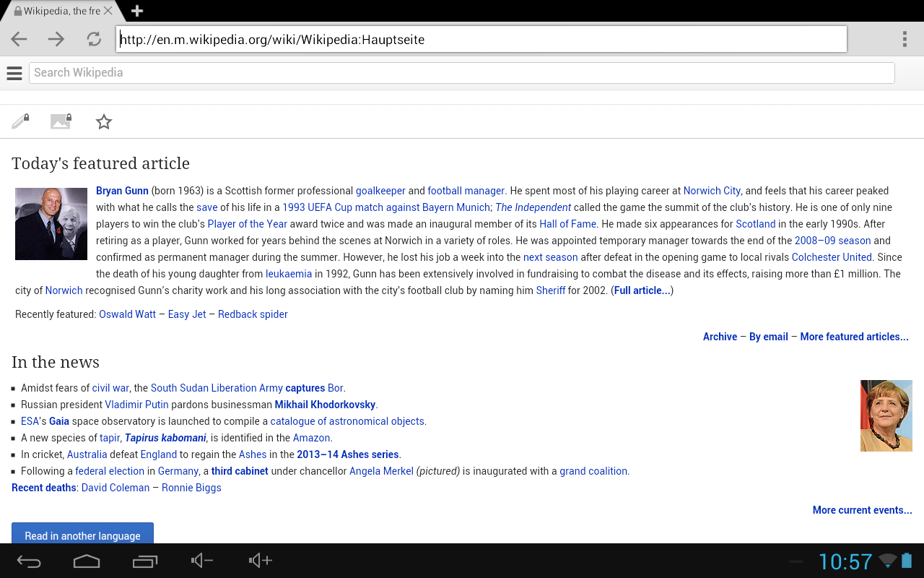Open the grand coalition link
924x578 pixels.
(x=593, y=471)
